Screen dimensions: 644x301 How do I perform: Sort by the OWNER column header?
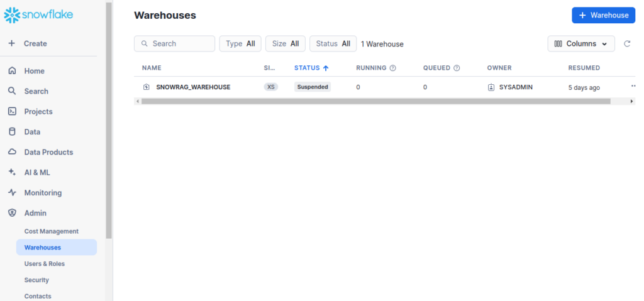pos(499,68)
